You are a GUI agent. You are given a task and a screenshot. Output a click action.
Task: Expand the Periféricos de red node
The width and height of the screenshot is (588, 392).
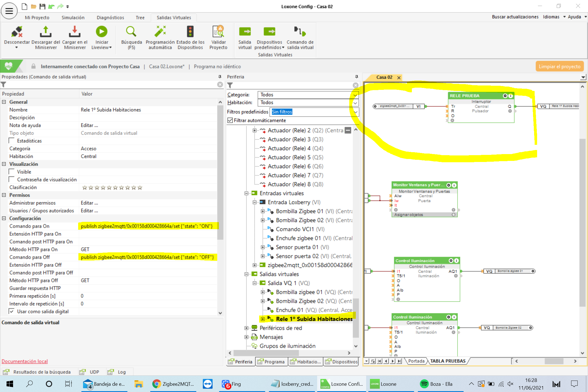(x=246, y=328)
